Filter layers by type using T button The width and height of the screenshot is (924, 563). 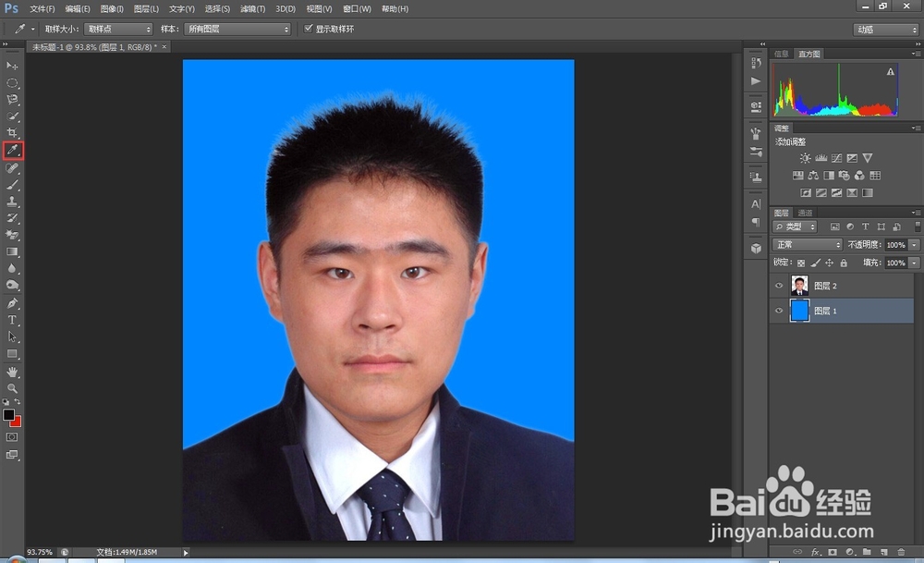click(x=866, y=226)
